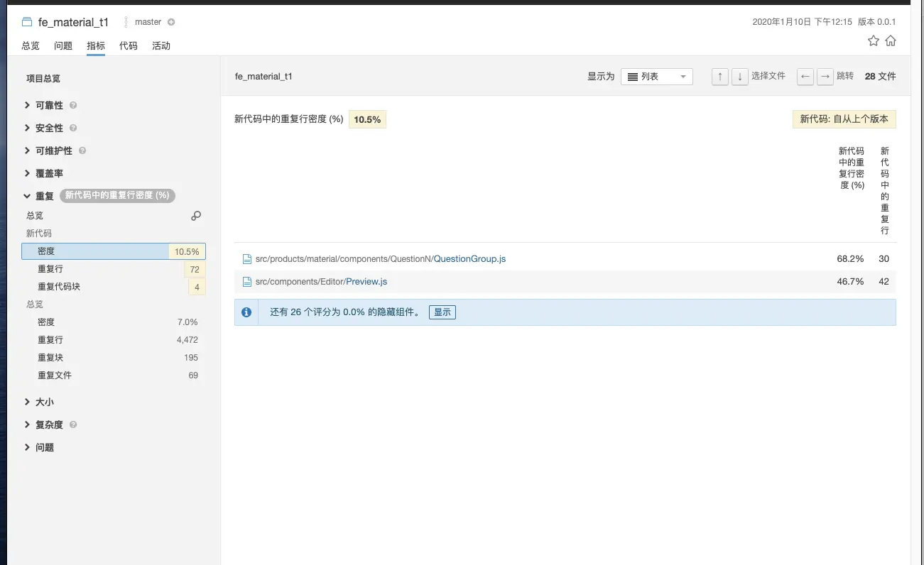
Task: Click the 46.7% density value
Action: (x=850, y=282)
